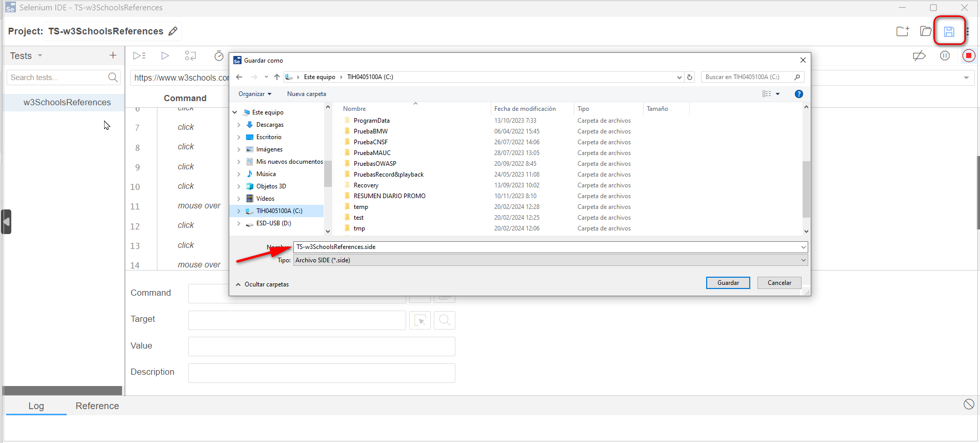
Task: Open the PruebasOWASP folder
Action: pos(374,164)
